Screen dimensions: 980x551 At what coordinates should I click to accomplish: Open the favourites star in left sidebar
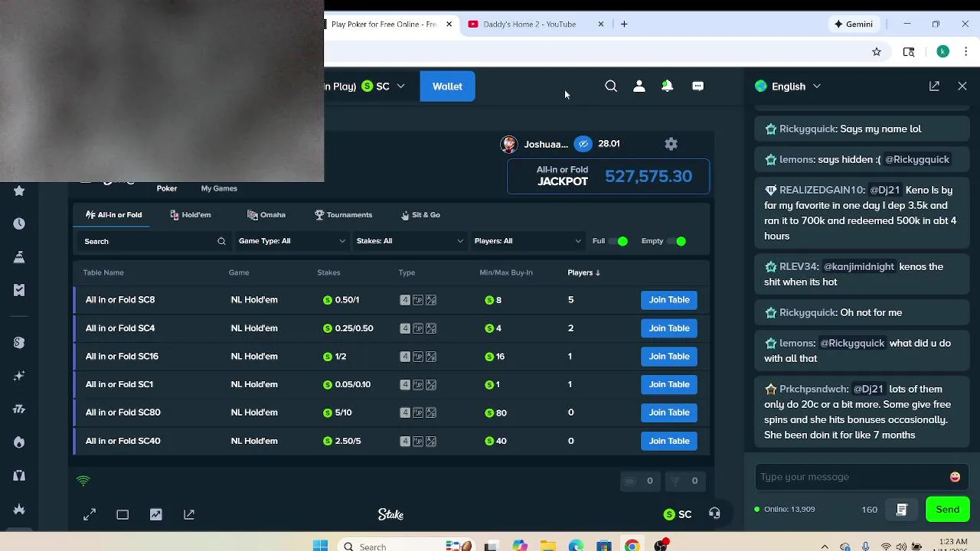click(x=19, y=191)
